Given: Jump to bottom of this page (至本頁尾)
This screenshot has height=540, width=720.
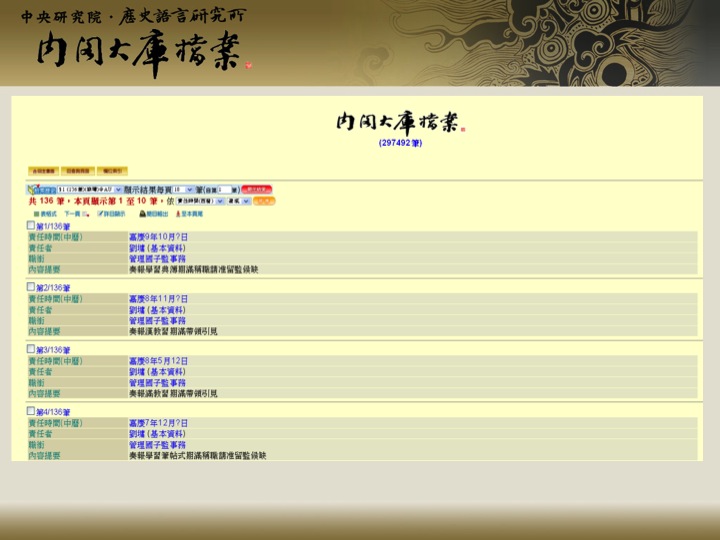Looking at the screenshot, I should pyautogui.click(x=189, y=214).
